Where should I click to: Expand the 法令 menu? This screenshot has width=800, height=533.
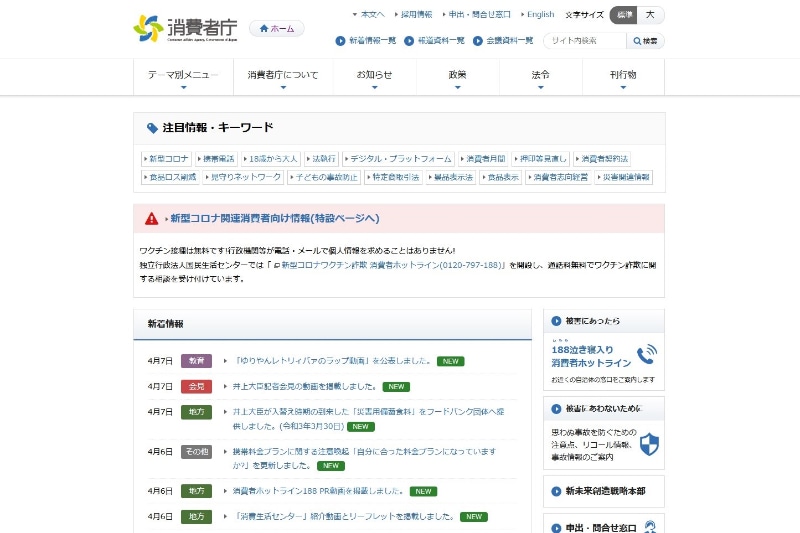[541, 77]
